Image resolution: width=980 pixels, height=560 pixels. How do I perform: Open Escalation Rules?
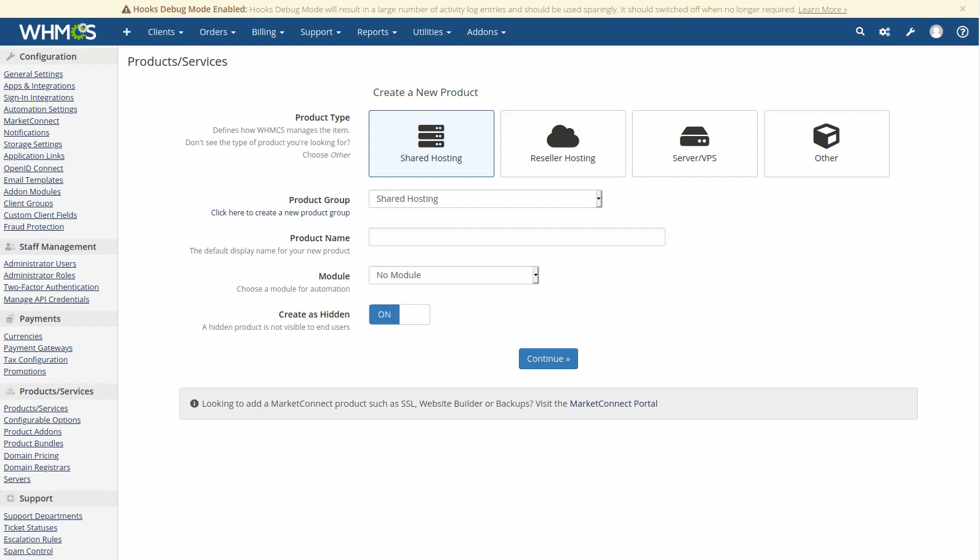(33, 539)
